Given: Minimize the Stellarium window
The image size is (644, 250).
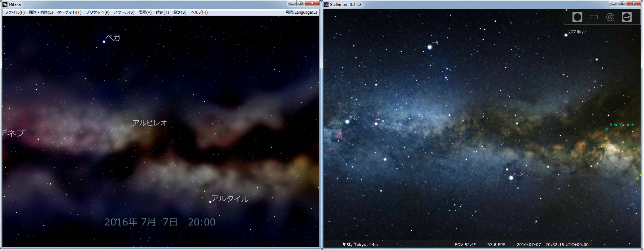Looking at the screenshot, I should [613, 3].
